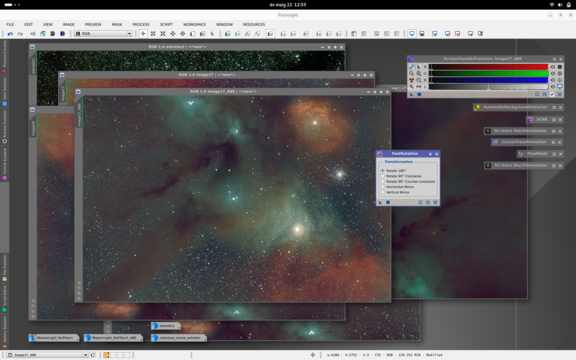Select the Readout mode crosshair tool

pos(143,33)
